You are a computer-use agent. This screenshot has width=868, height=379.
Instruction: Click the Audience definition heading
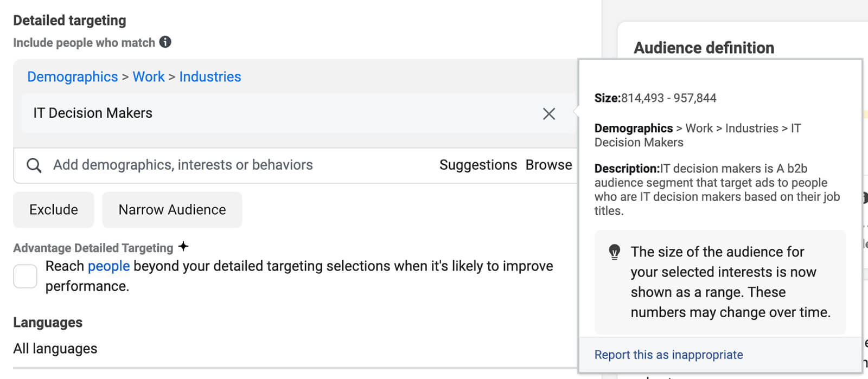pyautogui.click(x=704, y=48)
